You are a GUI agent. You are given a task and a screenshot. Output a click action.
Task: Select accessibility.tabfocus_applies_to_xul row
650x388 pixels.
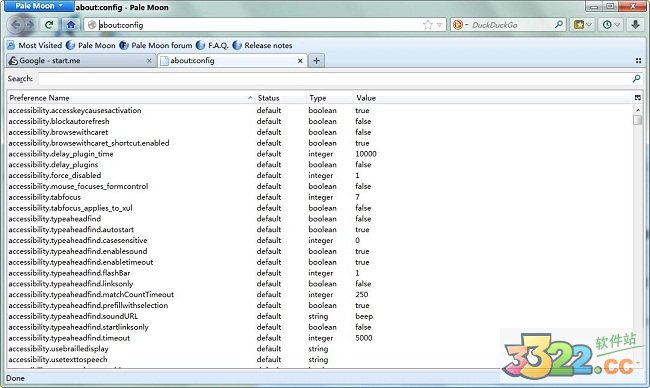pos(320,208)
